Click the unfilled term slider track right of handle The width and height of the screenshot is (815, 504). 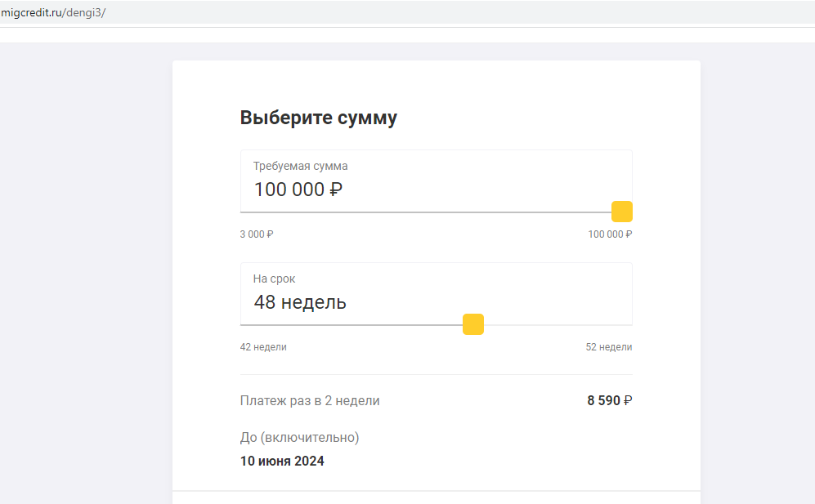pos(558,325)
